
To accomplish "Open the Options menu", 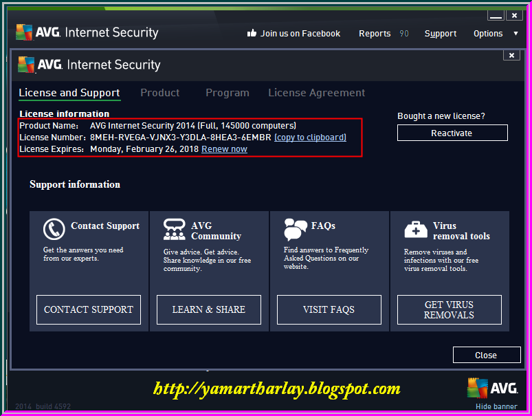I will coord(488,34).
